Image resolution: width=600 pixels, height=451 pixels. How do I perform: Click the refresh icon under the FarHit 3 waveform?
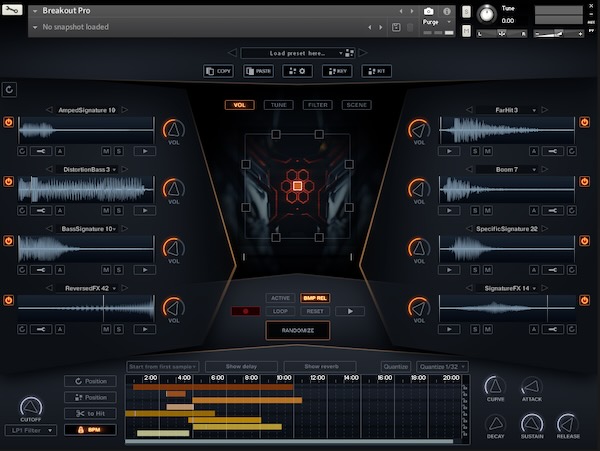[x=572, y=151]
